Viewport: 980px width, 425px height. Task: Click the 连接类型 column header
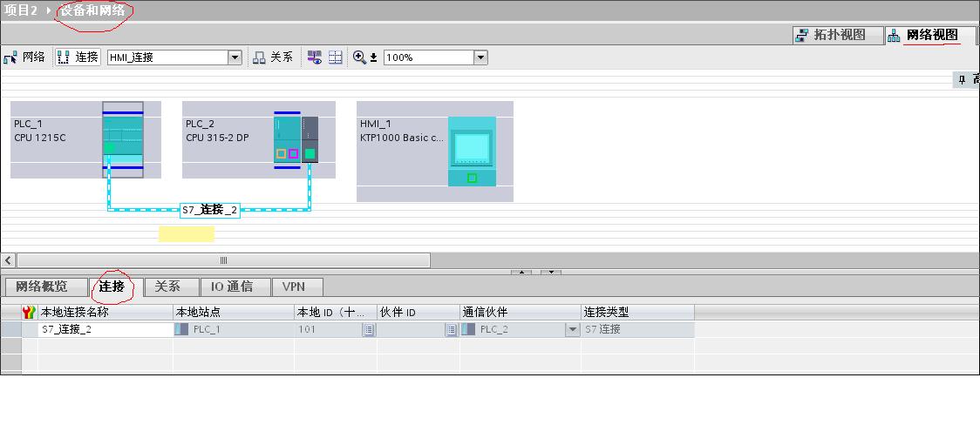click(637, 312)
